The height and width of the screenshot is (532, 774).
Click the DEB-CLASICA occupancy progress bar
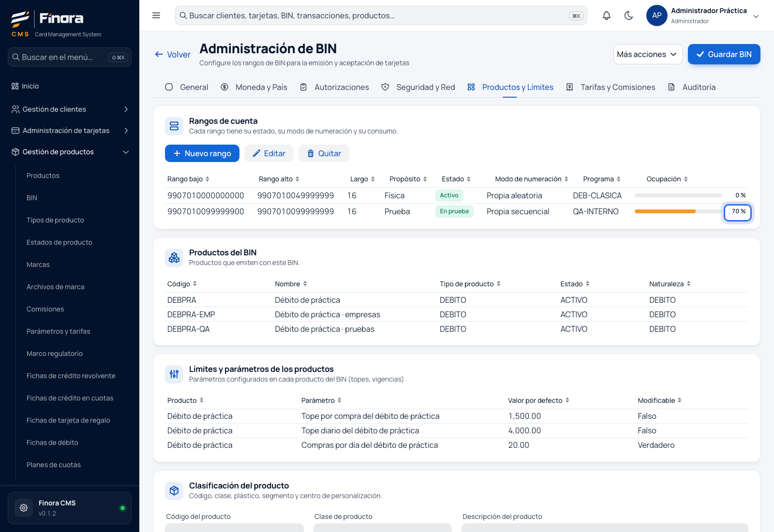pos(678,195)
